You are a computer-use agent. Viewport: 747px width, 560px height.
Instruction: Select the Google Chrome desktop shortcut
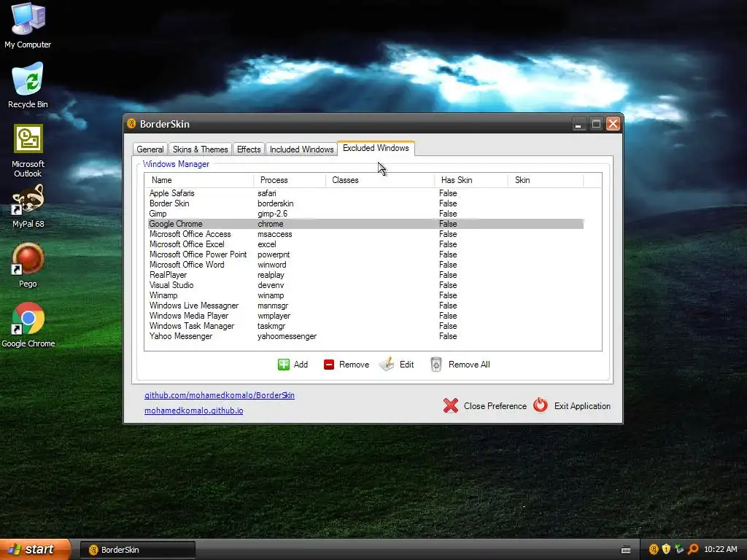click(x=28, y=325)
